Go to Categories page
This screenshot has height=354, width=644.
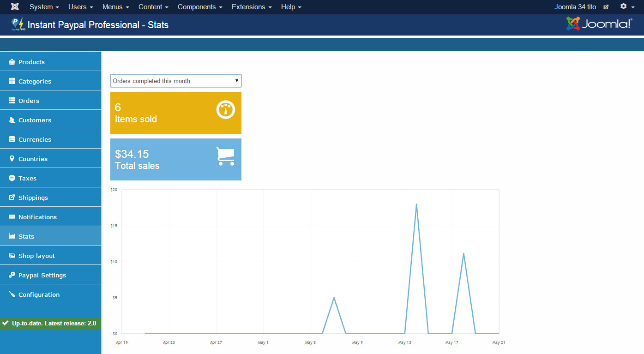50,81
